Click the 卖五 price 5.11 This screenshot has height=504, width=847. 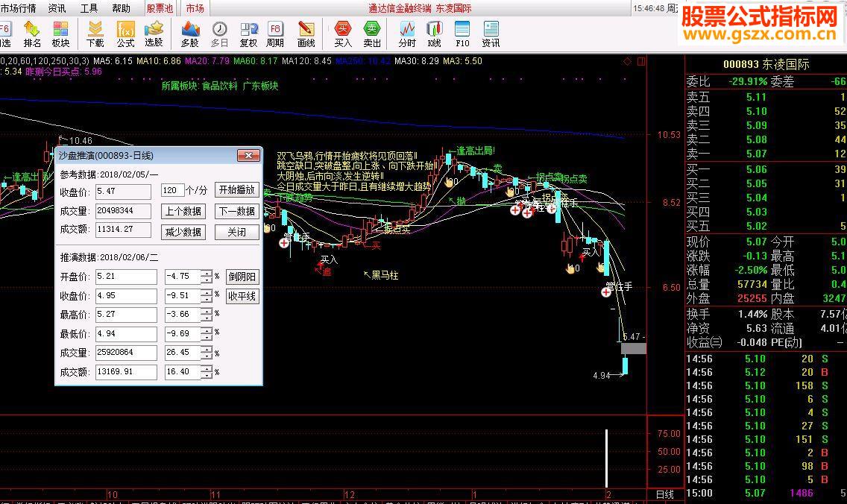[x=756, y=97]
